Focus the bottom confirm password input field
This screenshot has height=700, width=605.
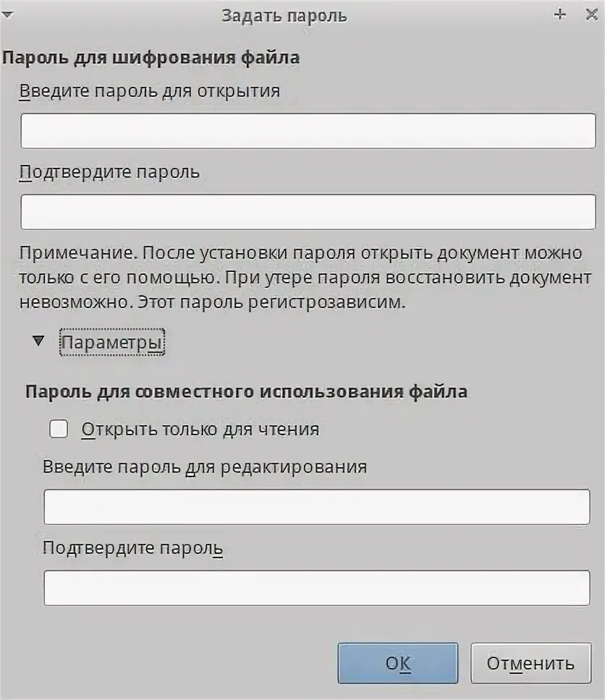coord(317,587)
